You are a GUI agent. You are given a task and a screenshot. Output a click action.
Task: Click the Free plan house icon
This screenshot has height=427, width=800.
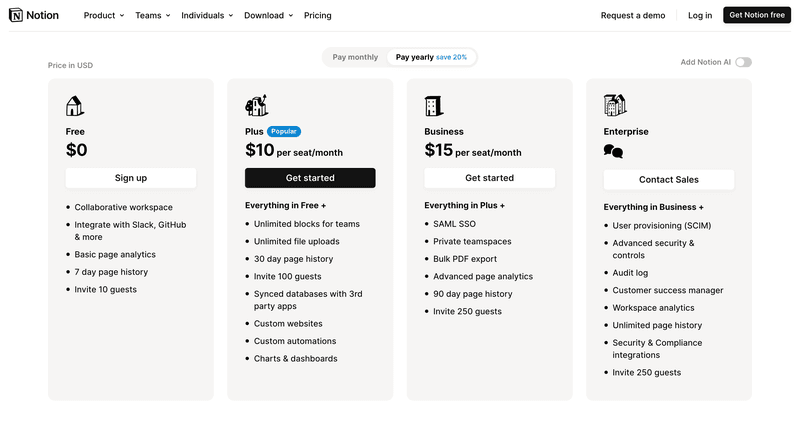point(74,106)
